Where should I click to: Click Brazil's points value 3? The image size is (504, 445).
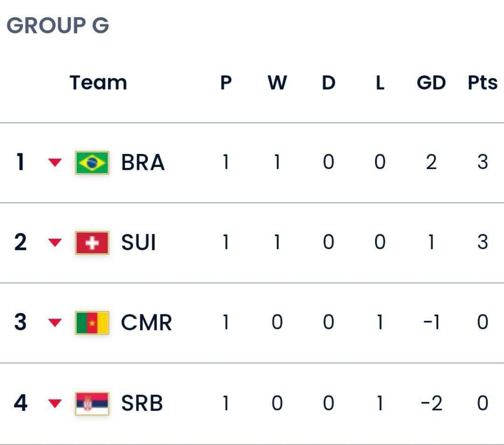click(483, 162)
